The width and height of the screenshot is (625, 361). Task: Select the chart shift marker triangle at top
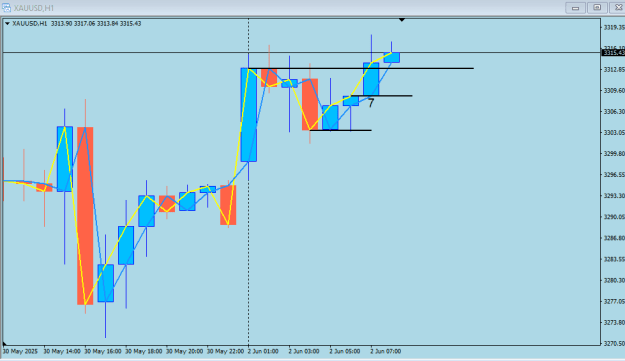click(x=402, y=20)
